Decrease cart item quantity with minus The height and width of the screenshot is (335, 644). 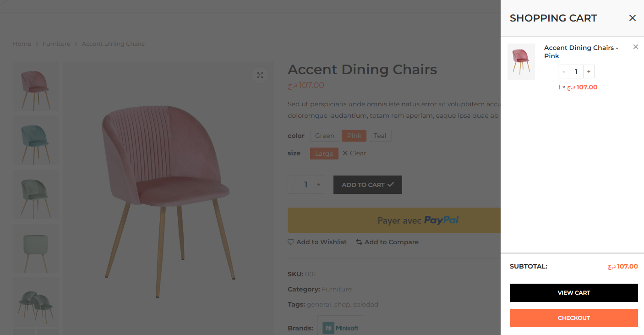[x=563, y=71]
